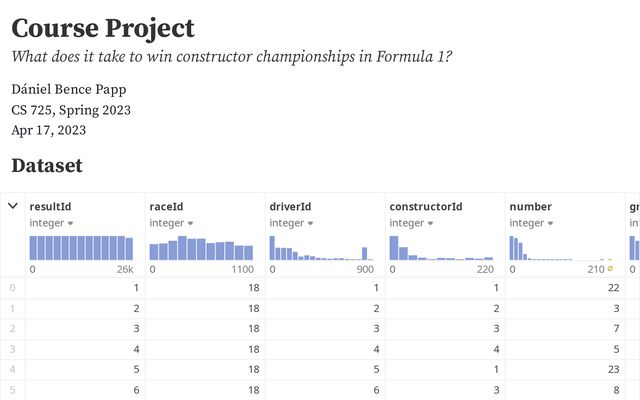Click the raceId column header

click(166, 207)
